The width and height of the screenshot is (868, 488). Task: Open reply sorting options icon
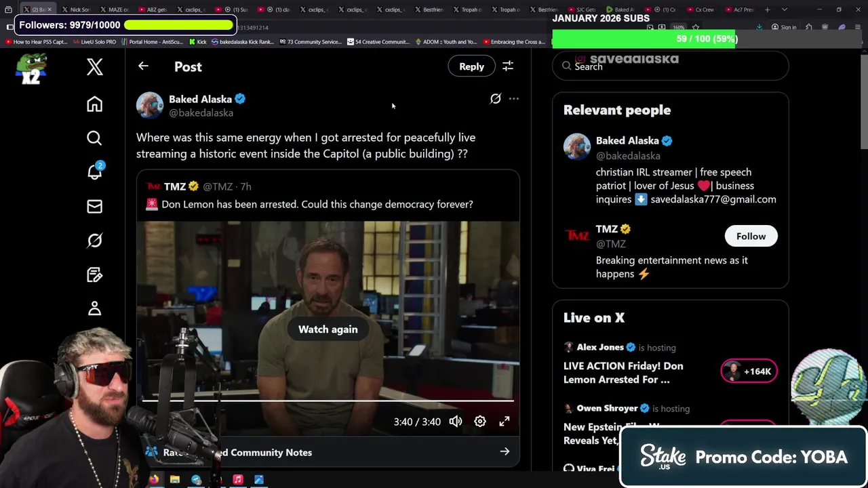(x=508, y=66)
